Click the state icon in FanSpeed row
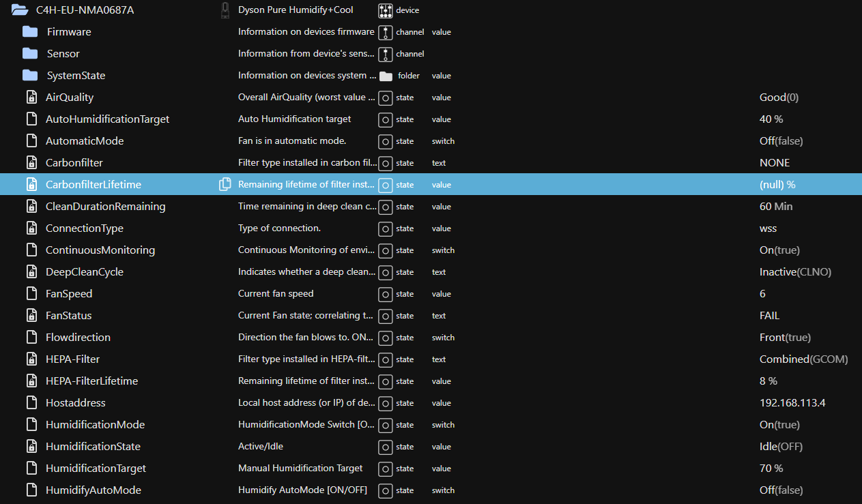 click(386, 294)
